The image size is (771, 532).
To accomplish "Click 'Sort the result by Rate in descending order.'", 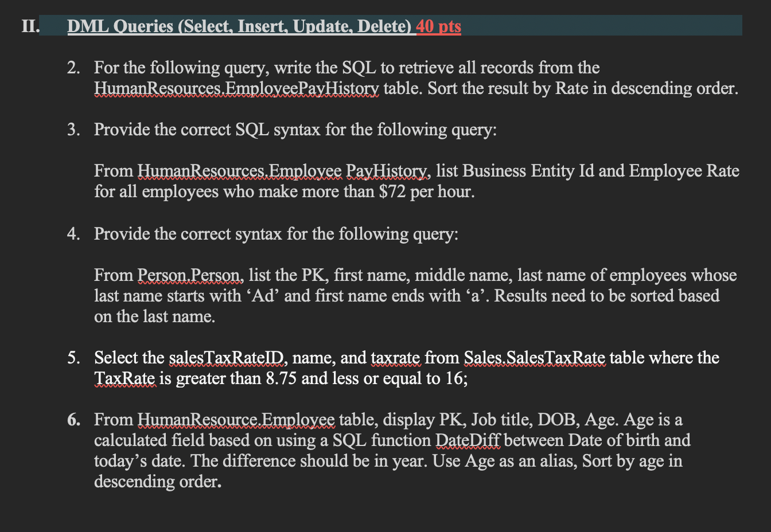I will pos(583,88).
